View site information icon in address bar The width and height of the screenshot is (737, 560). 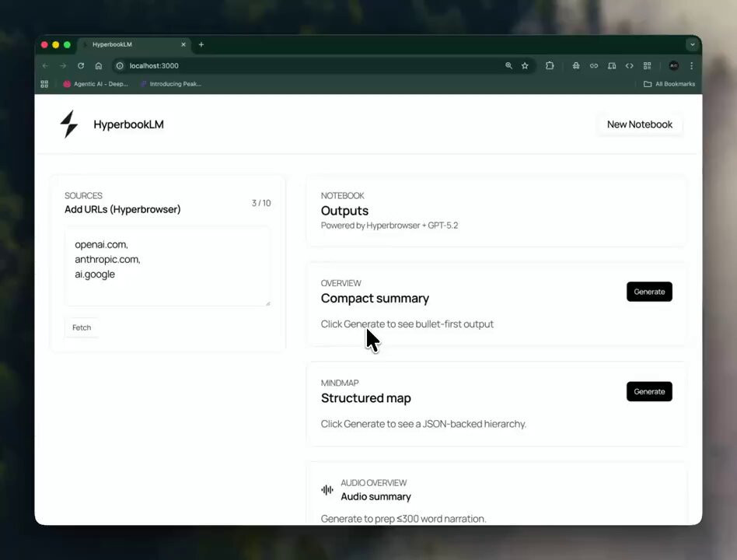(120, 66)
